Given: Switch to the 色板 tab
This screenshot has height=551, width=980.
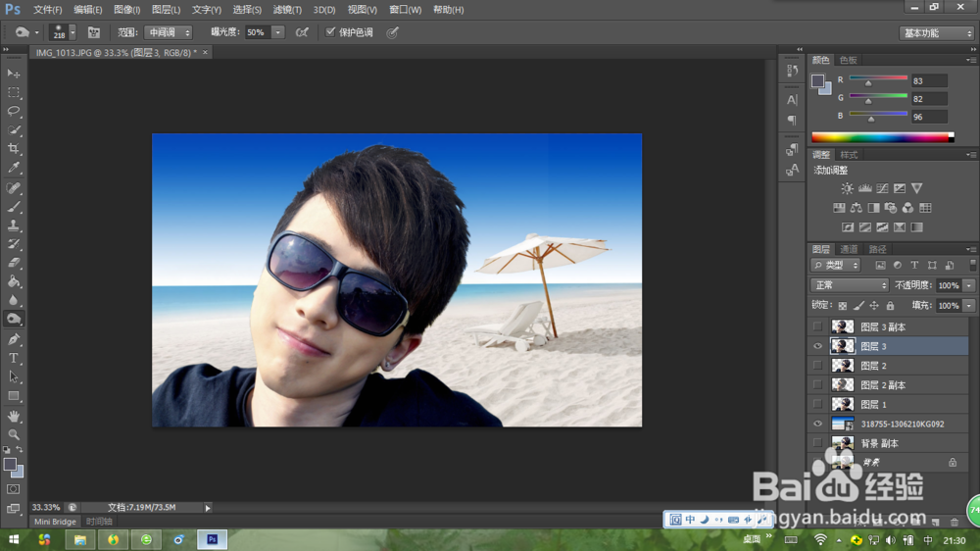Looking at the screenshot, I should coord(849,60).
